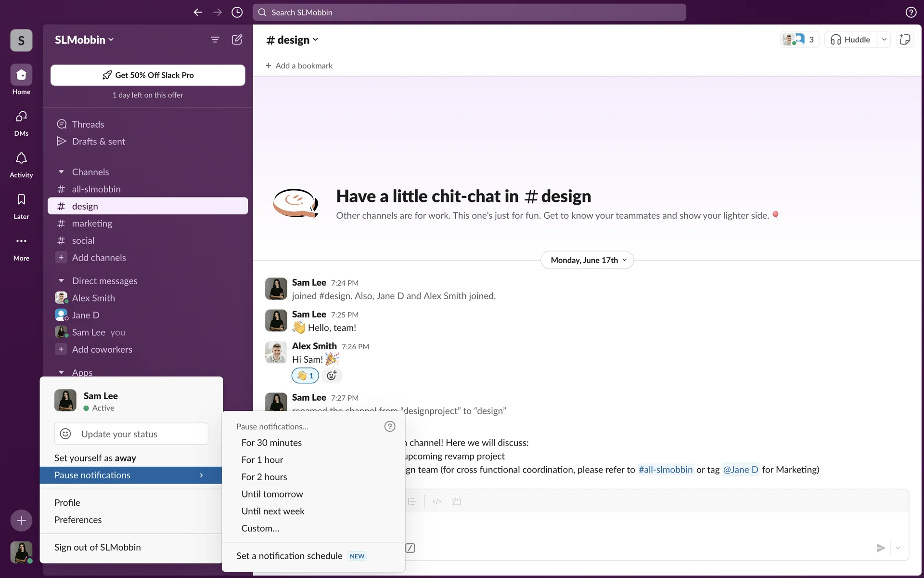Viewport: 924px width, 578px height.
Task: Open the Monday, June 17th date dropdown
Action: tap(587, 260)
